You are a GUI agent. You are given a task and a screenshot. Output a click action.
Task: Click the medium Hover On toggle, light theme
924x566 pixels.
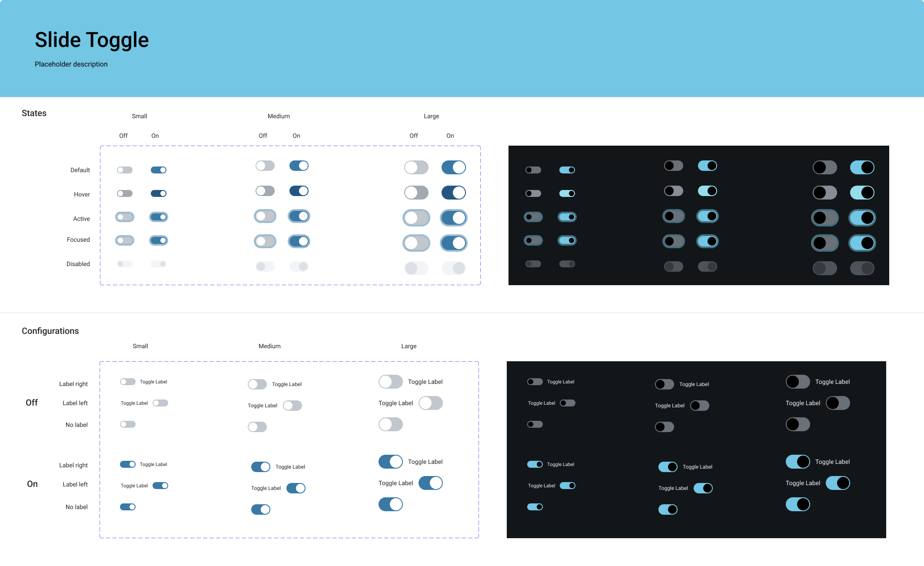point(299,191)
